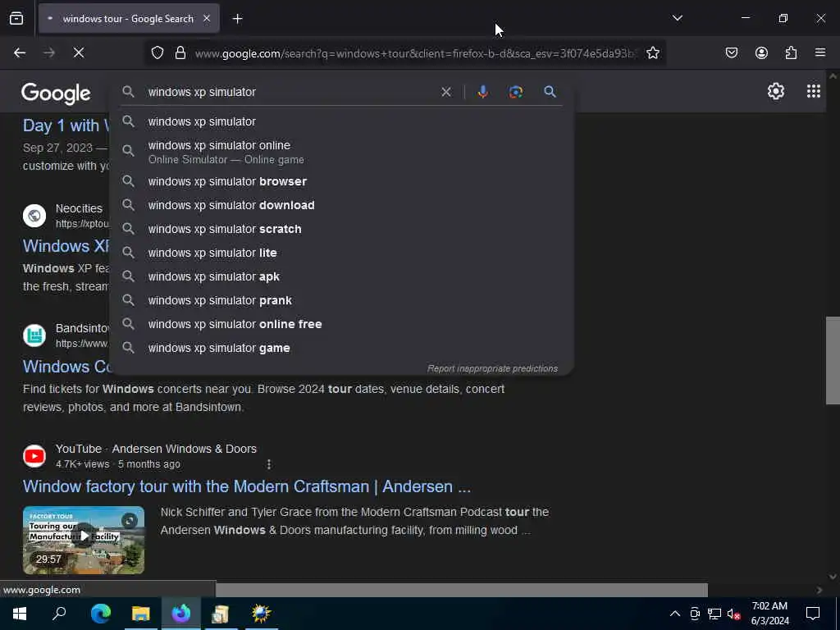The height and width of the screenshot is (630, 840).
Task: Click the Bandsintown result favicon
Action: pyautogui.click(x=34, y=336)
